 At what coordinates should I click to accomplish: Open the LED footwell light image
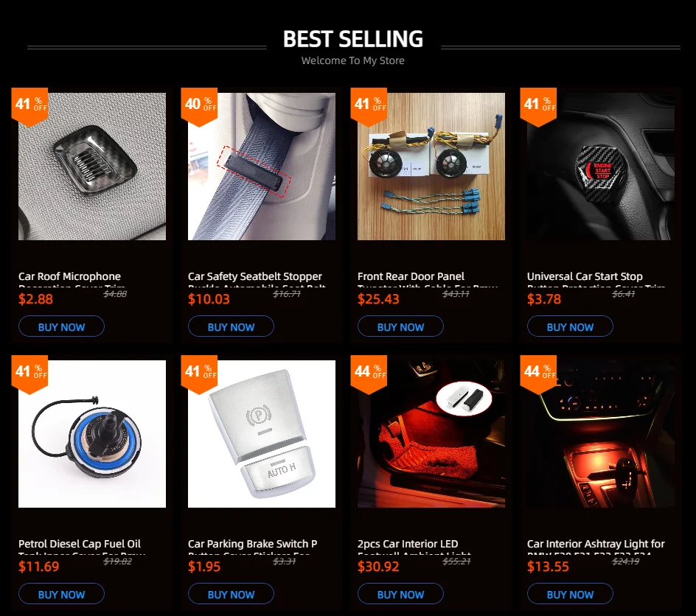click(431, 434)
